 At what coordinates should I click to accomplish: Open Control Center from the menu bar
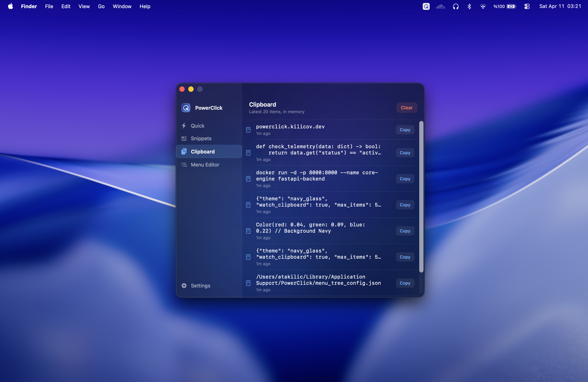tap(527, 6)
